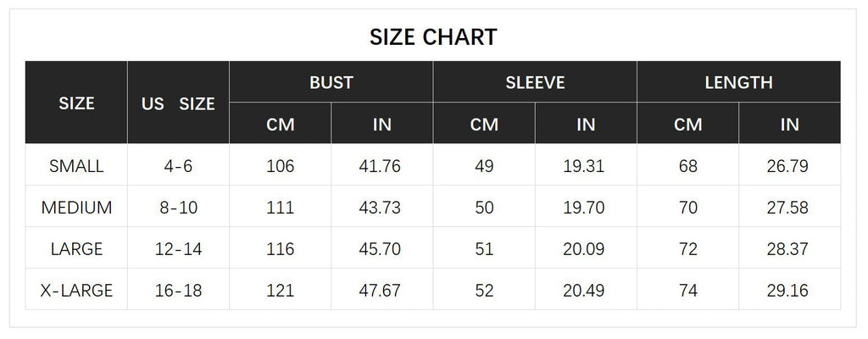
Task: Click the LARGE size row label
Action: (76, 249)
